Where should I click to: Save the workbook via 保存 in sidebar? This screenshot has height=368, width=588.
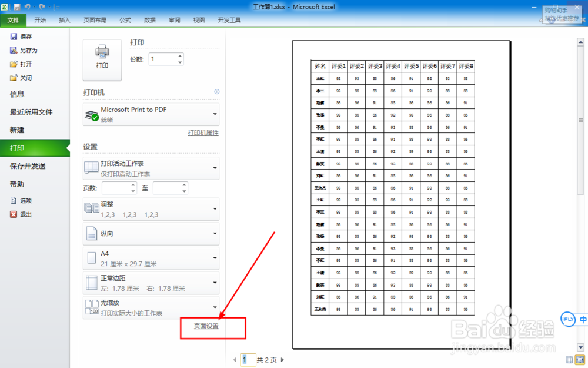pos(21,37)
